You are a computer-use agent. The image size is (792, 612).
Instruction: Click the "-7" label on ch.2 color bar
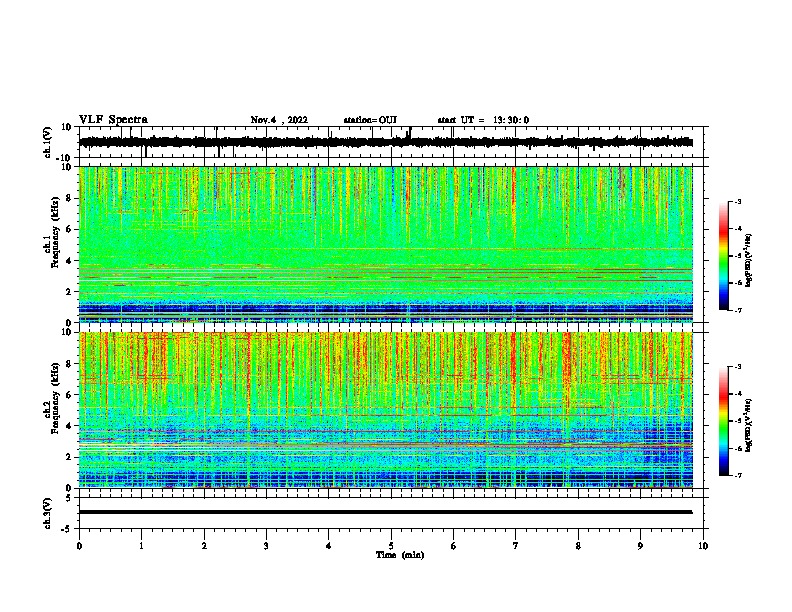tap(738, 475)
